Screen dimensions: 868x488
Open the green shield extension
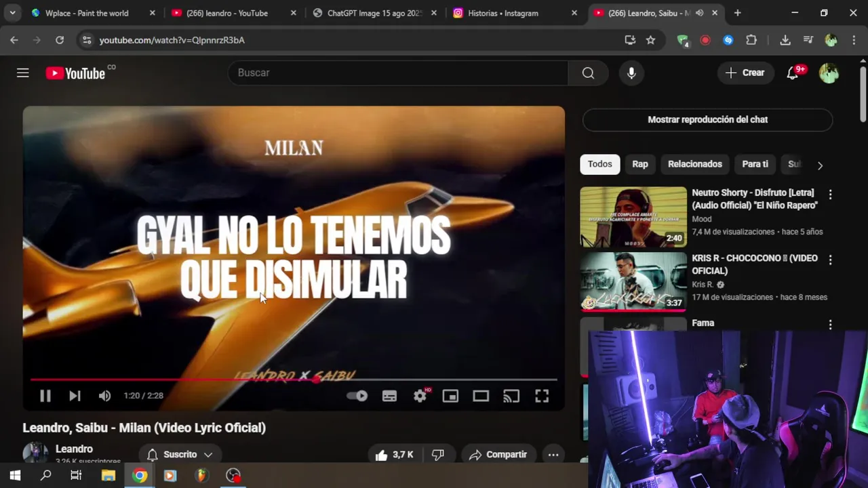point(683,40)
